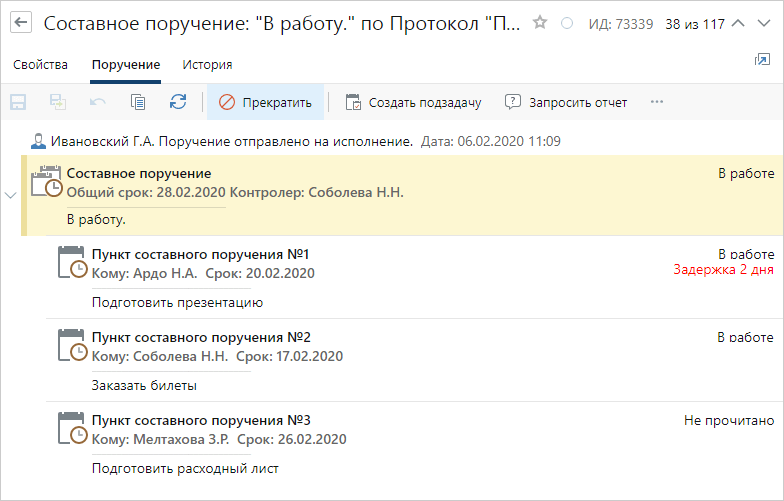Go to the previous record with the up chevron
The image size is (784, 501).
click(738, 23)
